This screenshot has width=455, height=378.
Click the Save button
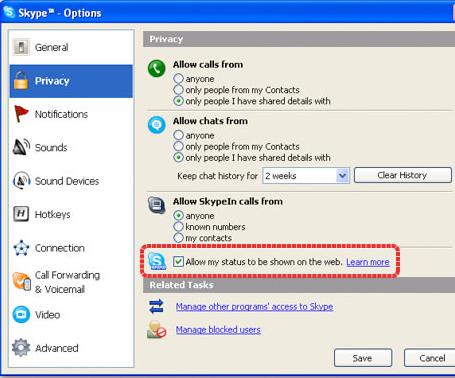(x=363, y=358)
